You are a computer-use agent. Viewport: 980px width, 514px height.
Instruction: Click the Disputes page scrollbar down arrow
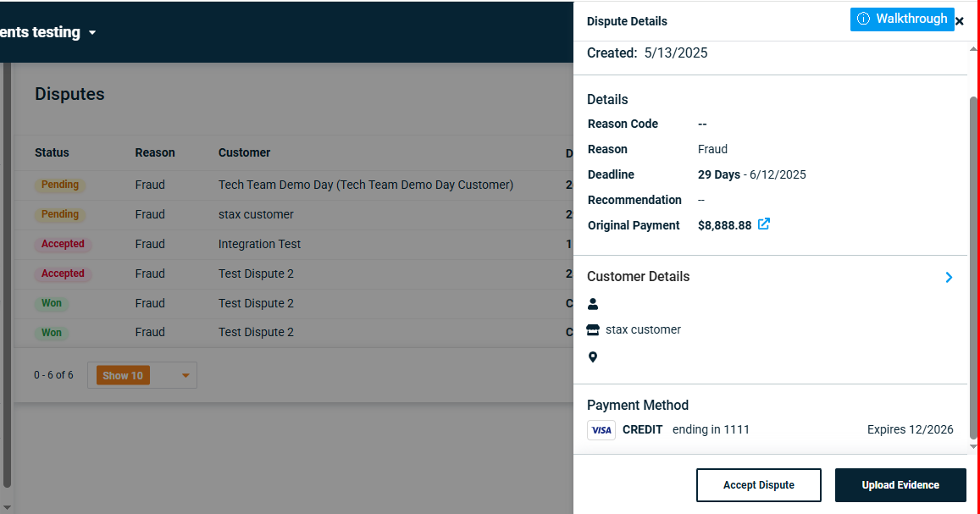pos(7,508)
